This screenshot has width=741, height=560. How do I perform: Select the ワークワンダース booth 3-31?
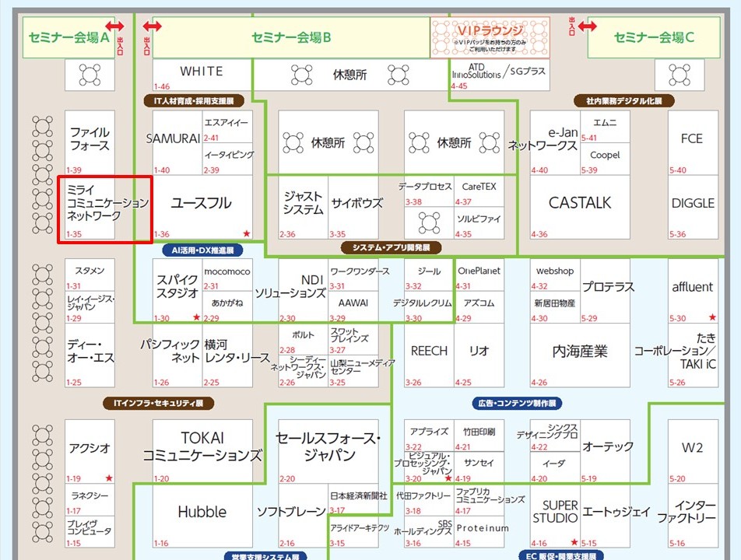(x=353, y=275)
